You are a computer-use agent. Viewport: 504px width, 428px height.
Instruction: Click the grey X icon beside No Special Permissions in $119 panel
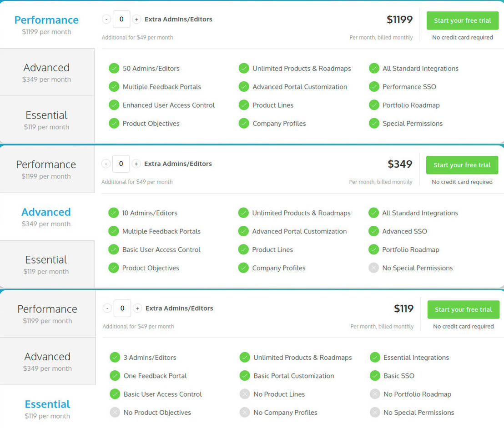375,412
